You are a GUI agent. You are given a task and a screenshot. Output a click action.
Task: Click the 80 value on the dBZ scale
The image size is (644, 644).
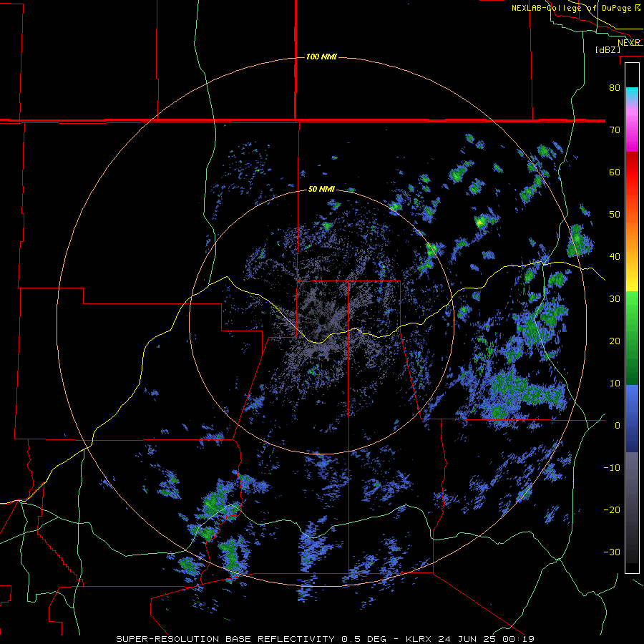[615, 87]
